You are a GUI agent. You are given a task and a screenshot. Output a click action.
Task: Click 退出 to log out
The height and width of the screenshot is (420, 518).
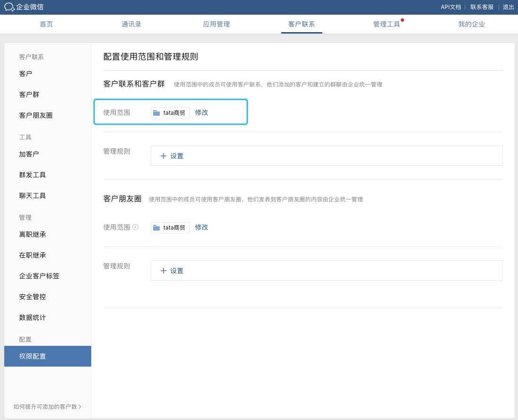508,7
